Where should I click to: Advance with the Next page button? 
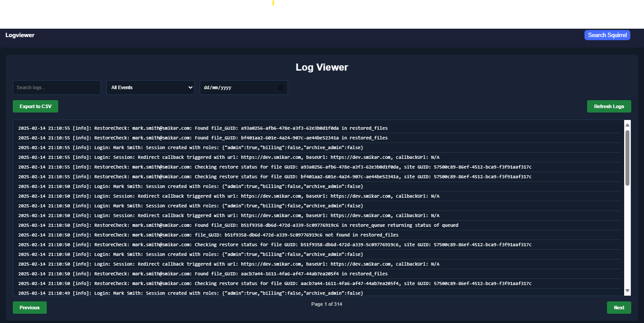pos(619,308)
